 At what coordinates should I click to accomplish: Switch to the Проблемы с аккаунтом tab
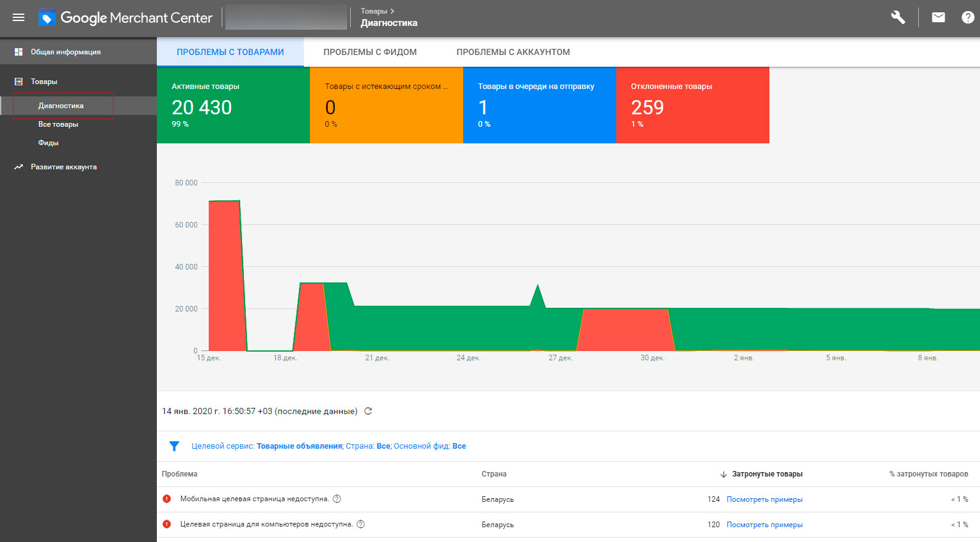point(513,52)
